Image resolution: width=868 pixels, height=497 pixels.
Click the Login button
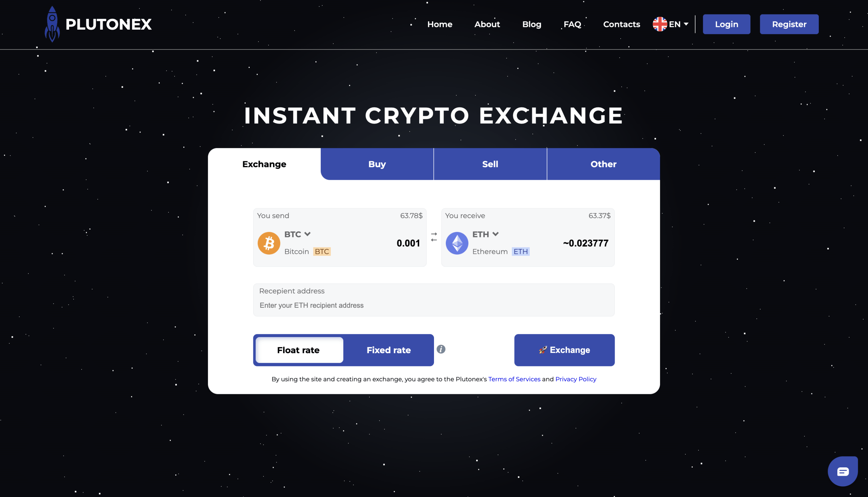point(726,24)
